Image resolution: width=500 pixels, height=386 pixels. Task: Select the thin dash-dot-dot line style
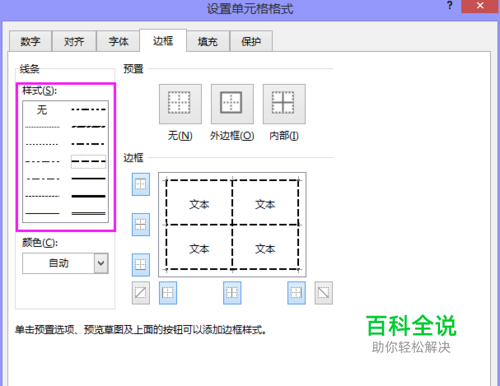42,162
